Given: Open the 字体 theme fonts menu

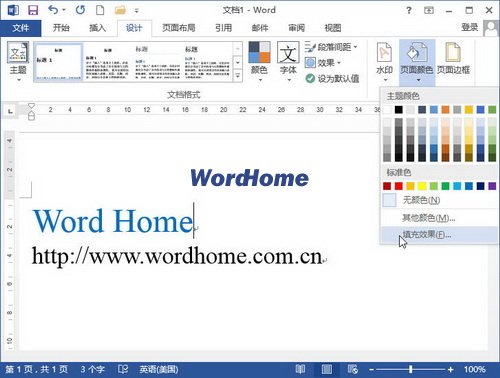Looking at the screenshot, I should (x=288, y=62).
